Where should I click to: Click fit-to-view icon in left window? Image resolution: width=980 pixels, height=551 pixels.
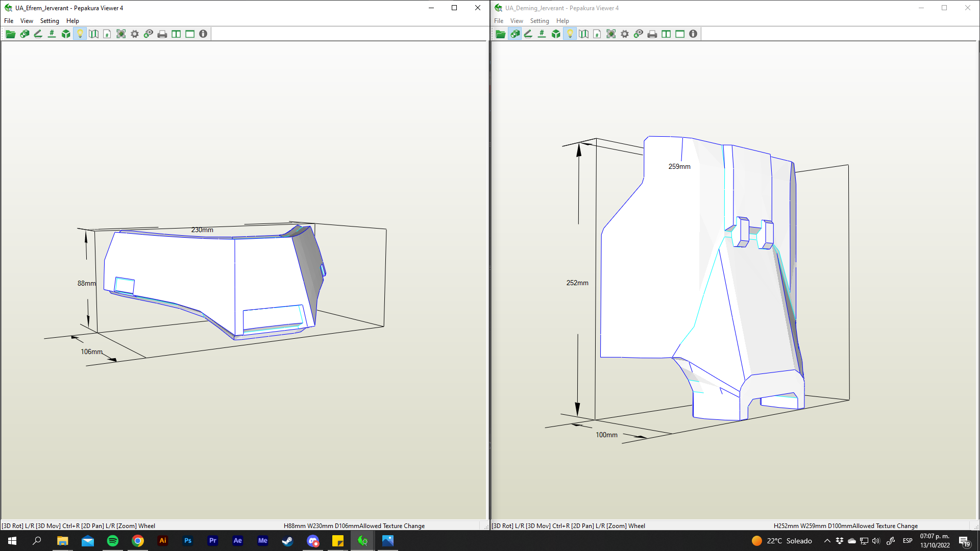coord(121,34)
